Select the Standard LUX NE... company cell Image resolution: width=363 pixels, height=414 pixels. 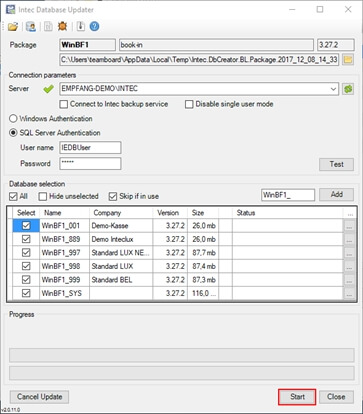tap(121, 253)
